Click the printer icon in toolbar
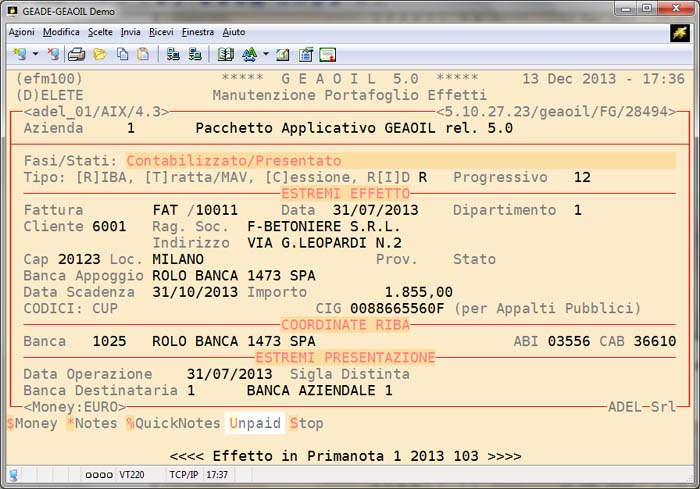The width and height of the screenshot is (700, 489). [x=76, y=54]
